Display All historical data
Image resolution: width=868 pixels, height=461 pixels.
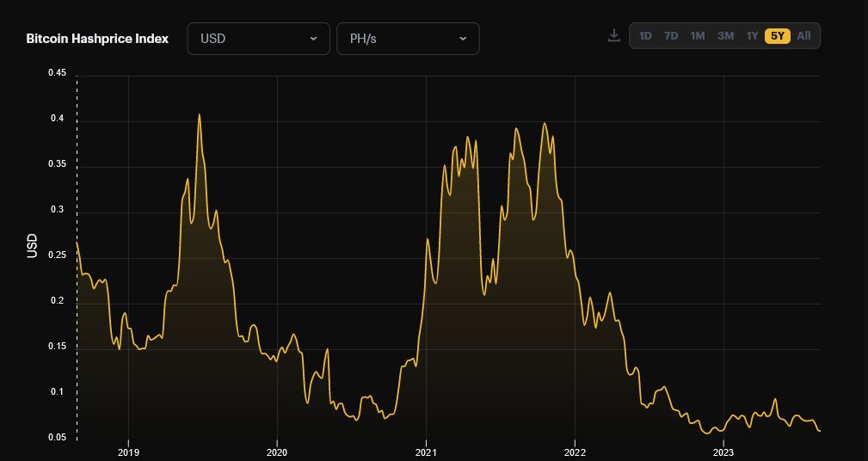click(x=803, y=36)
